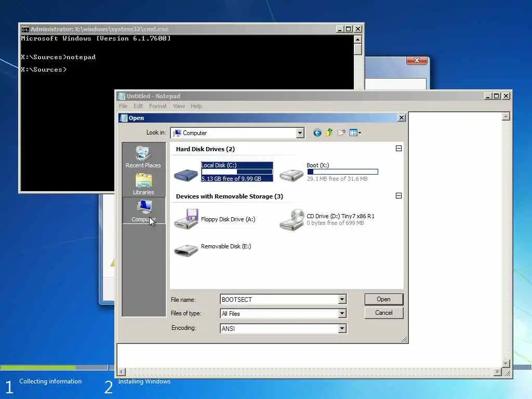Image resolution: width=532 pixels, height=399 pixels.
Task: Click Notepad vertical scrollbar up arrow
Action: click(506, 117)
